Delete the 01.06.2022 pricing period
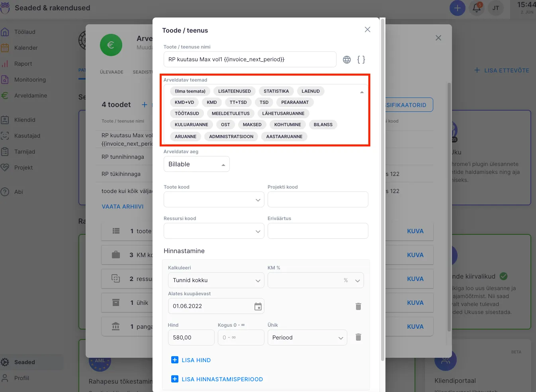The height and width of the screenshot is (392, 536). click(358, 306)
